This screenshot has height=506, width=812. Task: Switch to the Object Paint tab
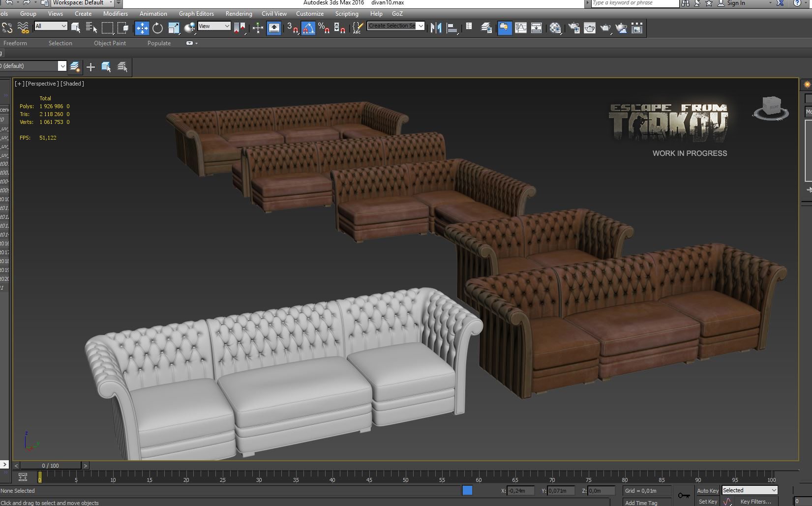point(110,43)
